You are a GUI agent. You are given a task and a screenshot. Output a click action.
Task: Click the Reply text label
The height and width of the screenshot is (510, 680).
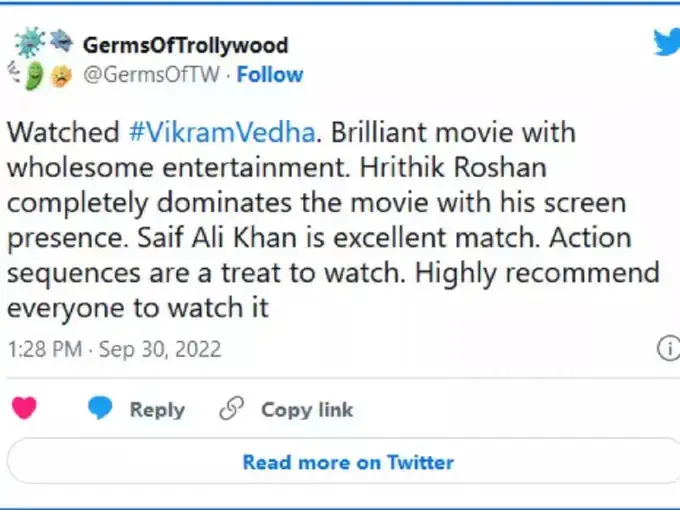coord(157,409)
